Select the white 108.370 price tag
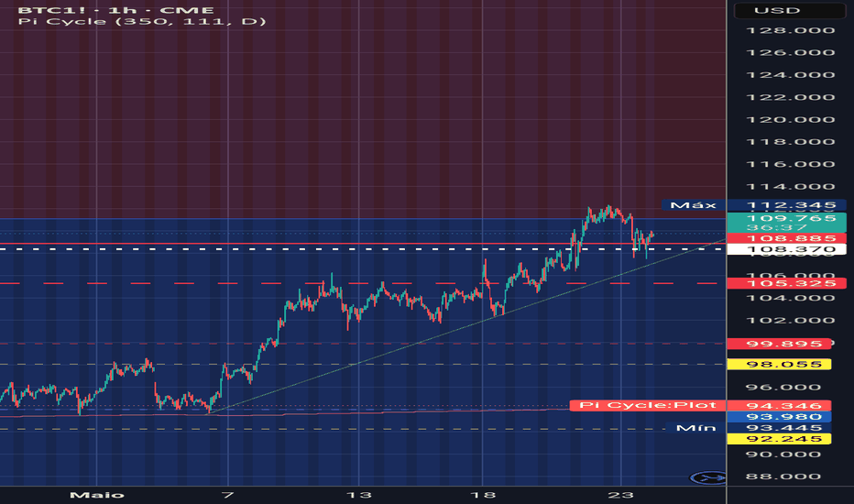Image resolution: width=854 pixels, height=504 pixels. tap(786, 249)
